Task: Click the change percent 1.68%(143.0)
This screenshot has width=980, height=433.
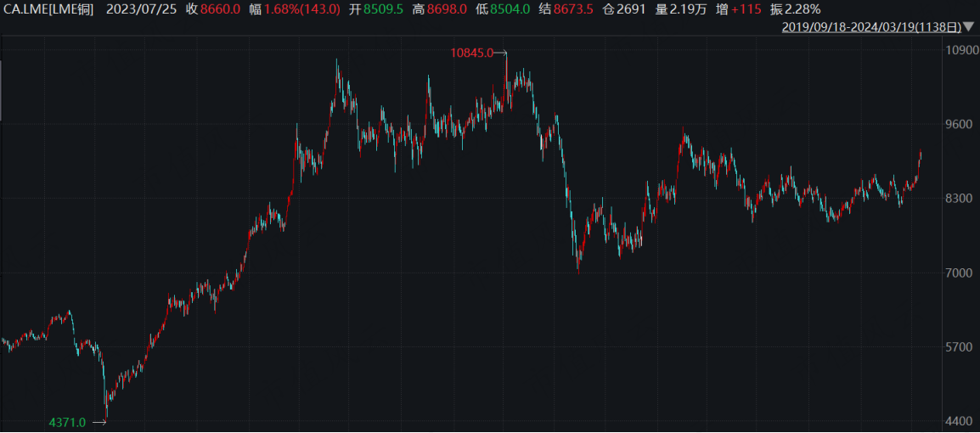Action: tap(295, 9)
